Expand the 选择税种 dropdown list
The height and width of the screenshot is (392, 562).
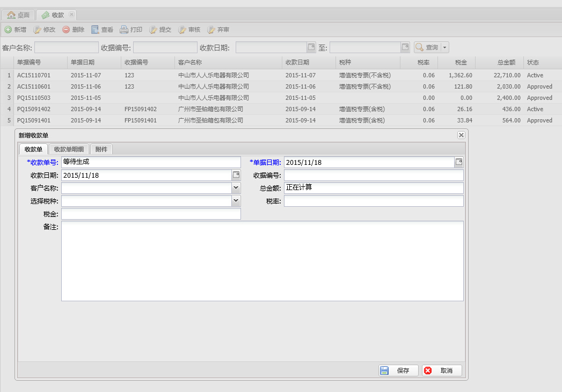pyautogui.click(x=236, y=201)
